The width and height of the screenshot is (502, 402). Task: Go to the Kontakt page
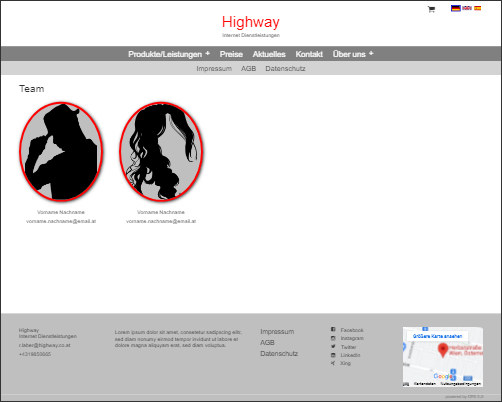[309, 54]
